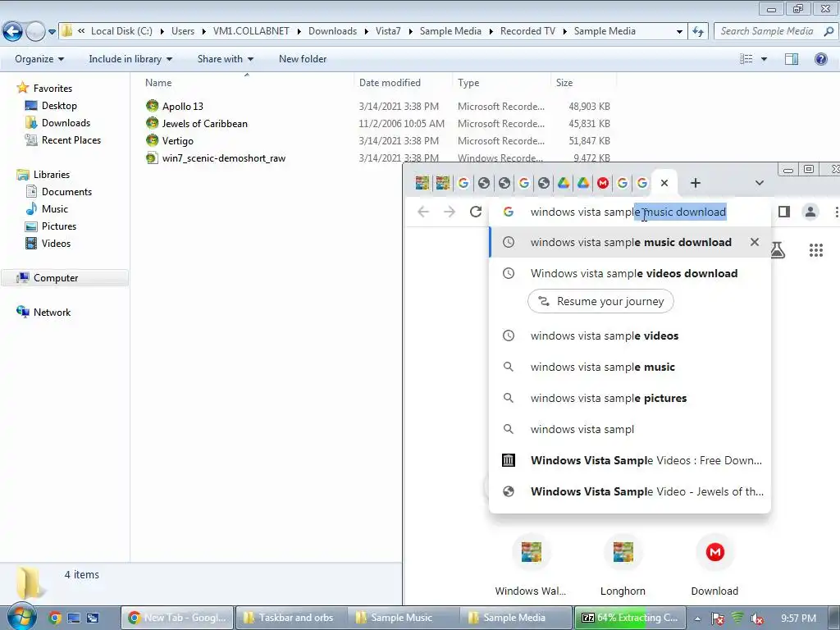Select the Jewels of Caribbean file
The image size is (840, 630).
(204, 123)
